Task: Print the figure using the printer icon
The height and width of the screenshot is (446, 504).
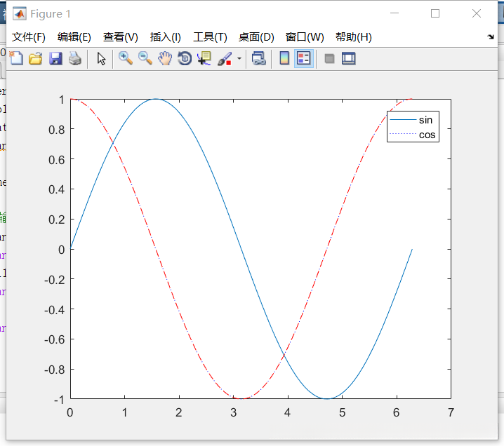Action: tap(74, 59)
